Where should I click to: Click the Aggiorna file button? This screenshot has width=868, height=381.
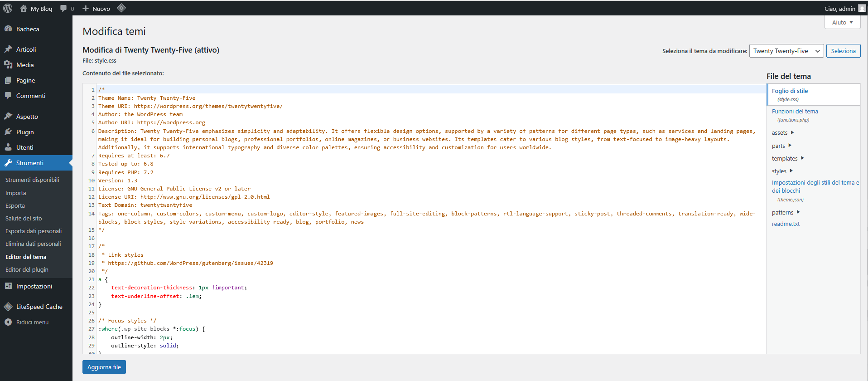pyautogui.click(x=104, y=367)
